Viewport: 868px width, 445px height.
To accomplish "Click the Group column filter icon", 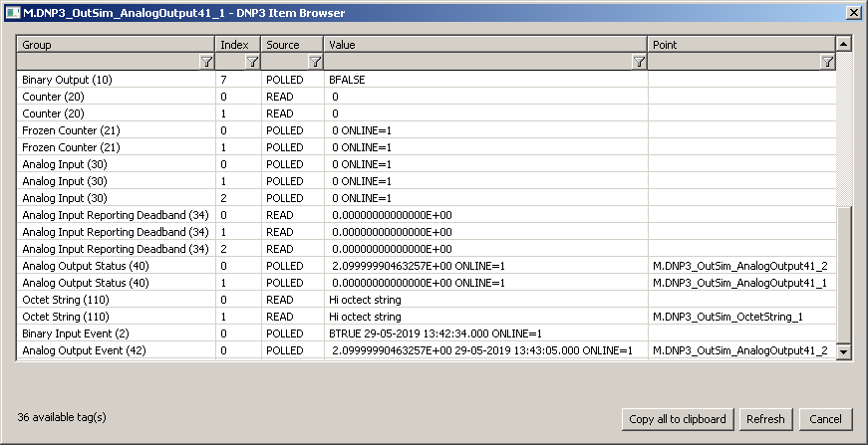I will 206,62.
